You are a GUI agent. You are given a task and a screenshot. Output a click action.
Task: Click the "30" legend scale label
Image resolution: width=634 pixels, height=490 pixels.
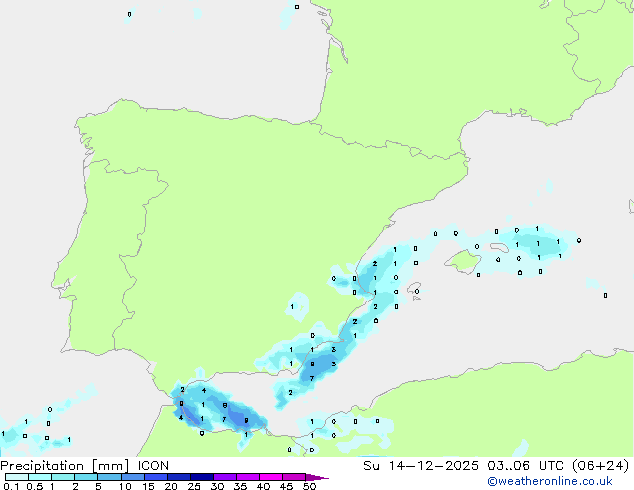217,486
